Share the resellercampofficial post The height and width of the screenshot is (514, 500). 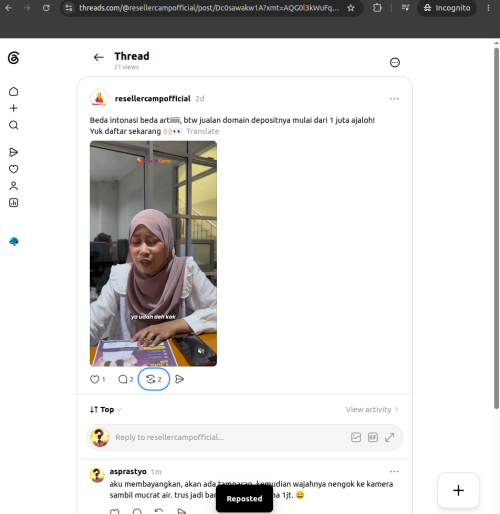tap(179, 379)
